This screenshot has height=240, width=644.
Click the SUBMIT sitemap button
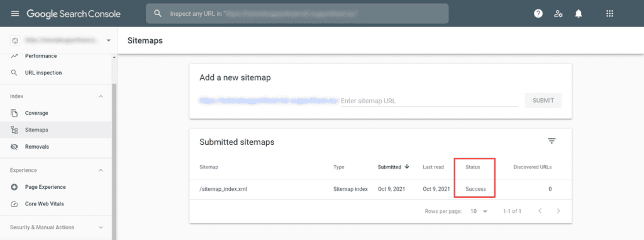543,100
